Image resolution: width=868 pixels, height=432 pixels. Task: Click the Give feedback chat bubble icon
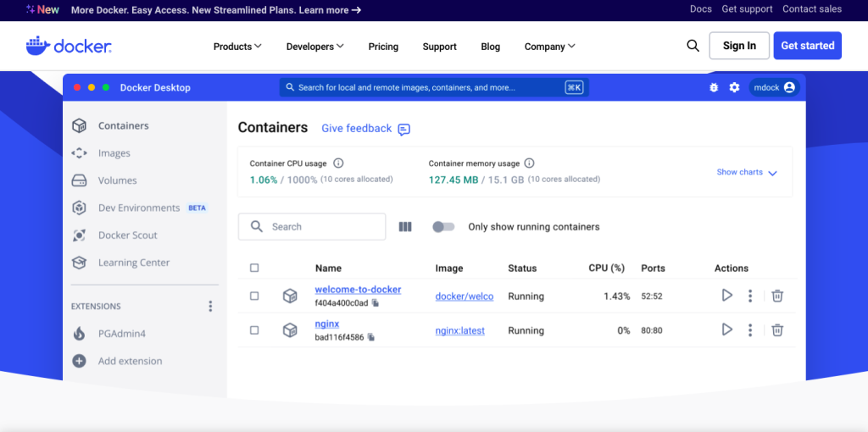point(404,130)
